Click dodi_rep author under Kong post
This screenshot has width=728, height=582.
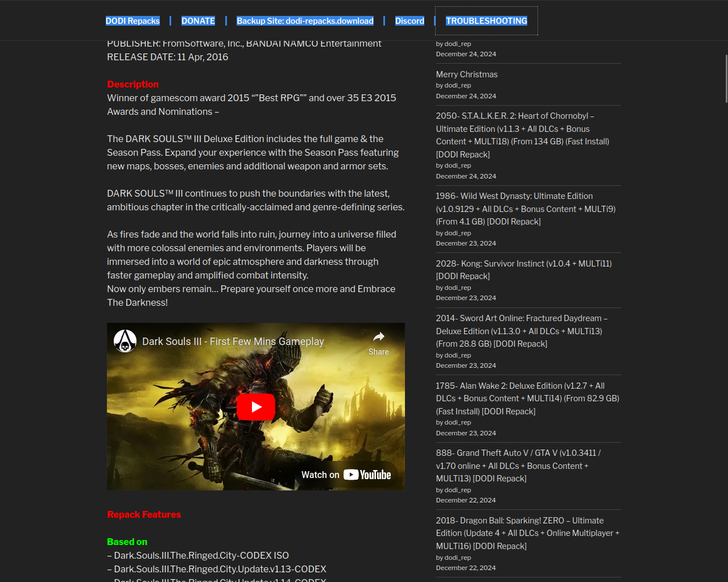click(x=458, y=288)
